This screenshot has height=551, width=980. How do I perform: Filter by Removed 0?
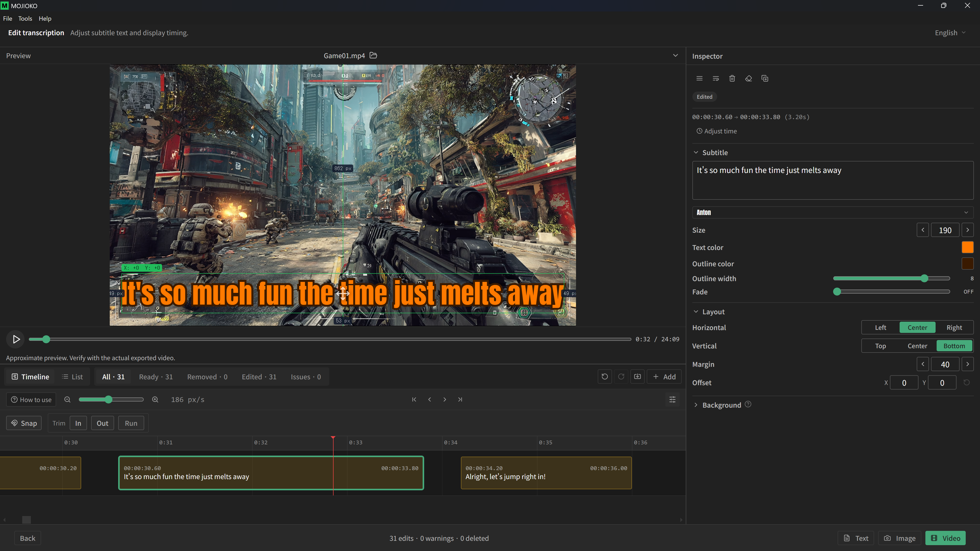(x=207, y=377)
